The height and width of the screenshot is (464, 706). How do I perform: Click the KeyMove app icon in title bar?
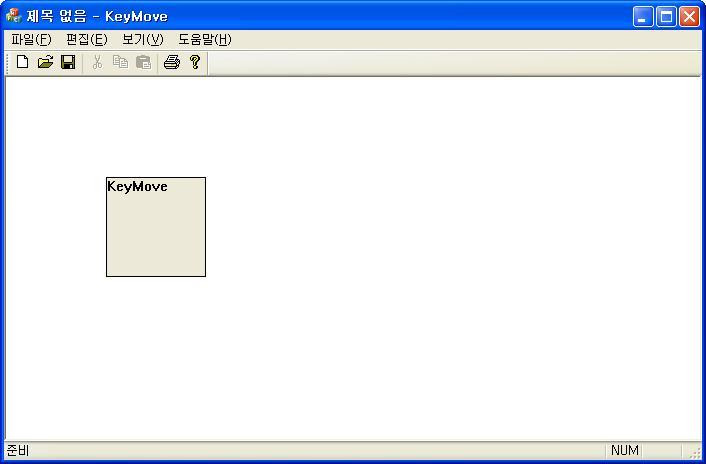[x=14, y=16]
